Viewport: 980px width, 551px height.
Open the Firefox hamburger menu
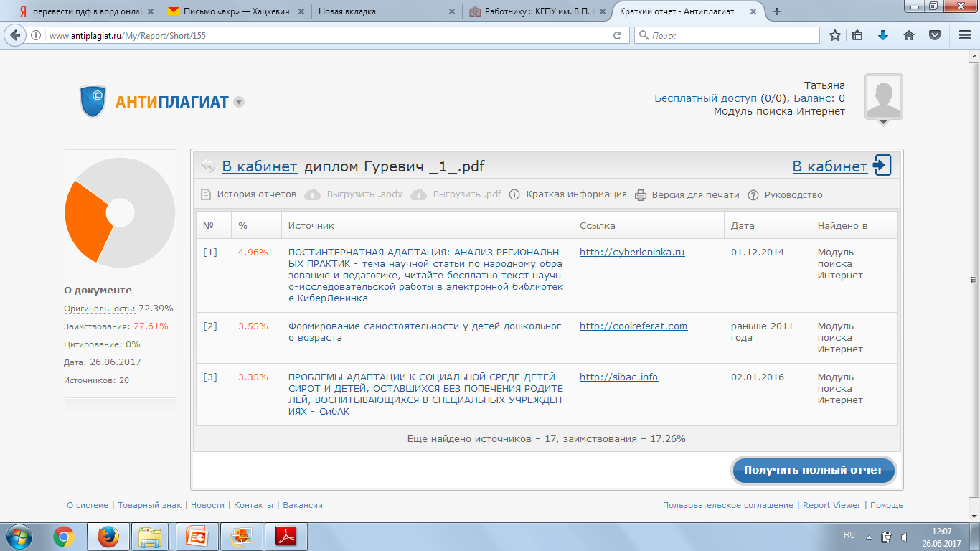coord(965,35)
